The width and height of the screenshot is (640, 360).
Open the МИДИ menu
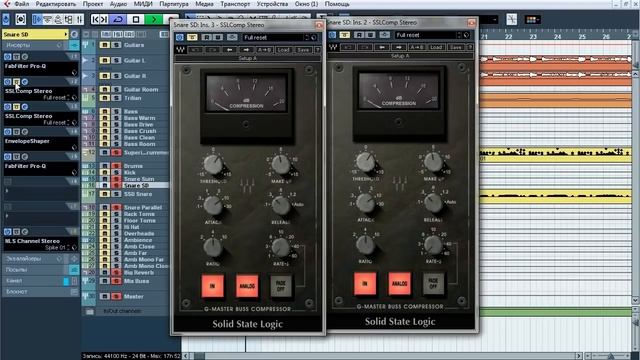coord(143,4)
